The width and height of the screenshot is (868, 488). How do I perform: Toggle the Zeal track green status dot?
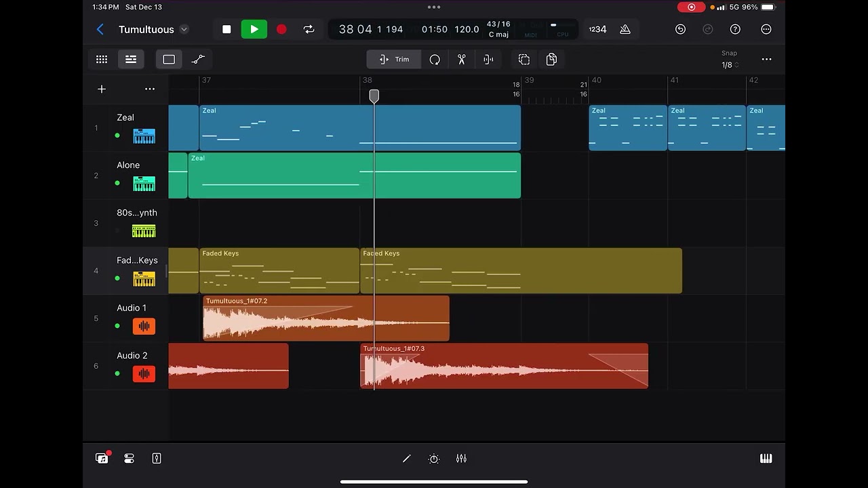point(117,136)
